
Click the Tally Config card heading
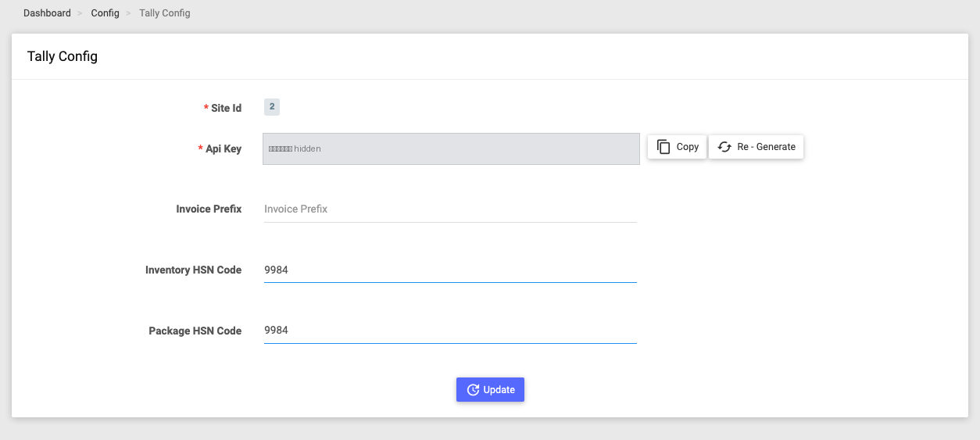coord(63,56)
